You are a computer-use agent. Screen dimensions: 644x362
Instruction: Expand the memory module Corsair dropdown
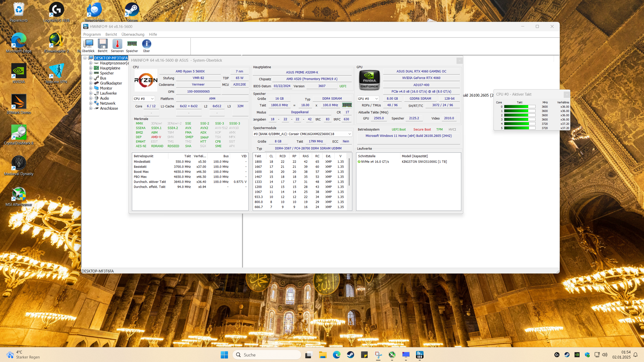click(x=349, y=134)
